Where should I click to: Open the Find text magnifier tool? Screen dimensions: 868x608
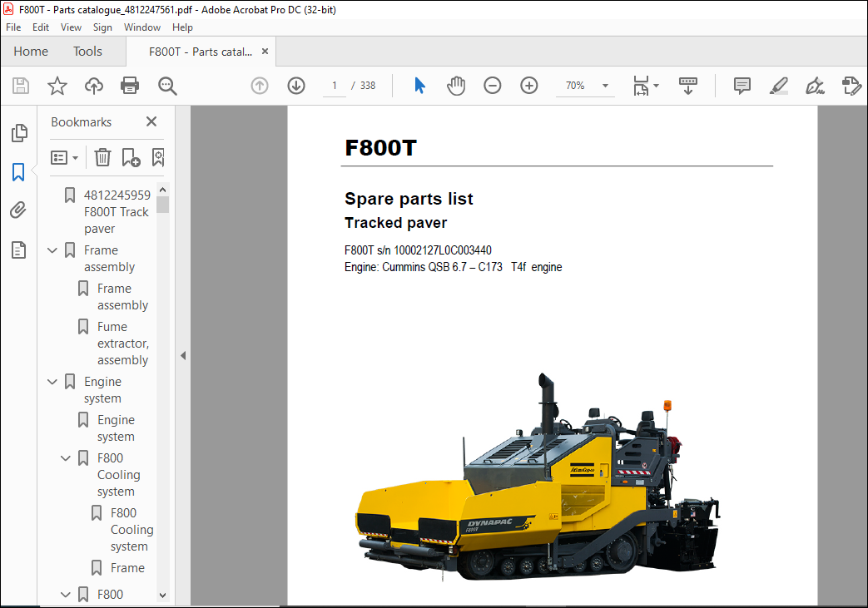167,86
